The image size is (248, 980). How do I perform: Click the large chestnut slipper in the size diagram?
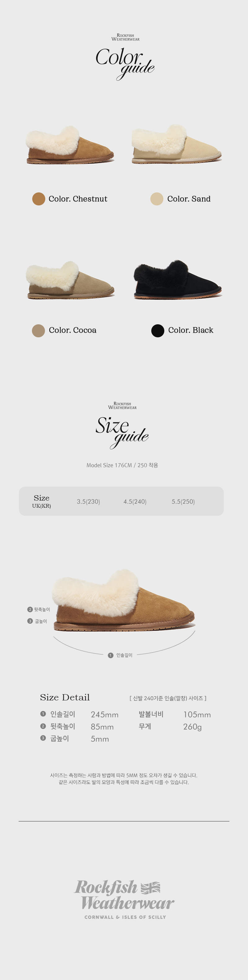pos(123,600)
